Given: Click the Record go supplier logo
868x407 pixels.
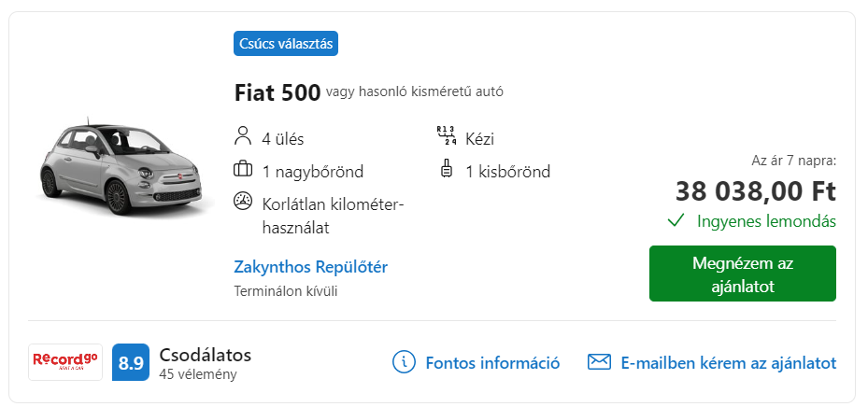Looking at the screenshot, I should [x=65, y=362].
